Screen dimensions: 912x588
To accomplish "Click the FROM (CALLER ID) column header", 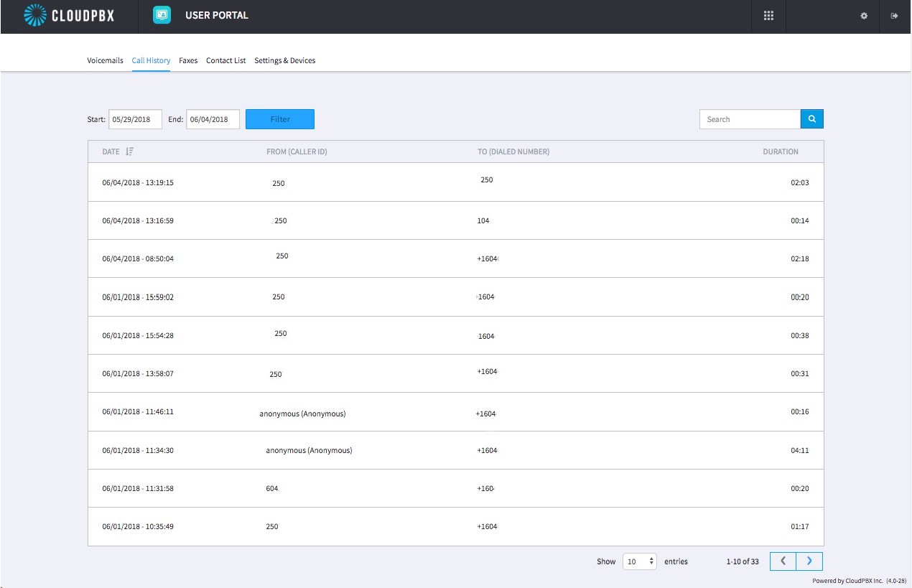I will [x=297, y=151].
